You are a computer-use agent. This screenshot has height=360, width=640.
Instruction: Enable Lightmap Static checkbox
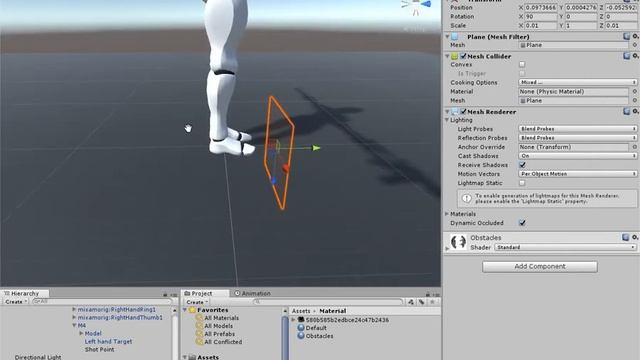[522, 183]
